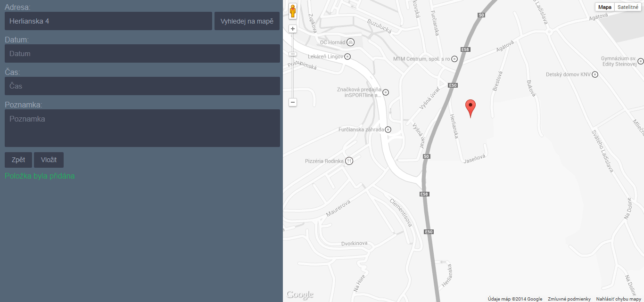Zoom out with the map minus button
This screenshot has height=302, width=644.
pyautogui.click(x=293, y=102)
